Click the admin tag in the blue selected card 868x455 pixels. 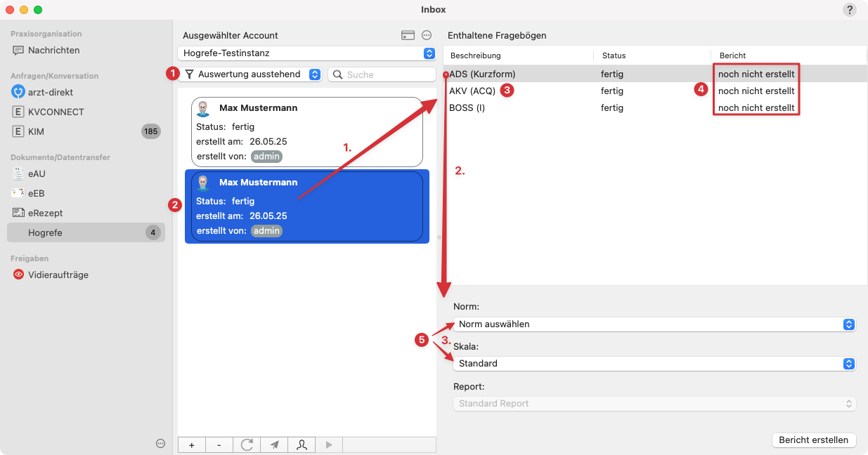[x=266, y=231]
